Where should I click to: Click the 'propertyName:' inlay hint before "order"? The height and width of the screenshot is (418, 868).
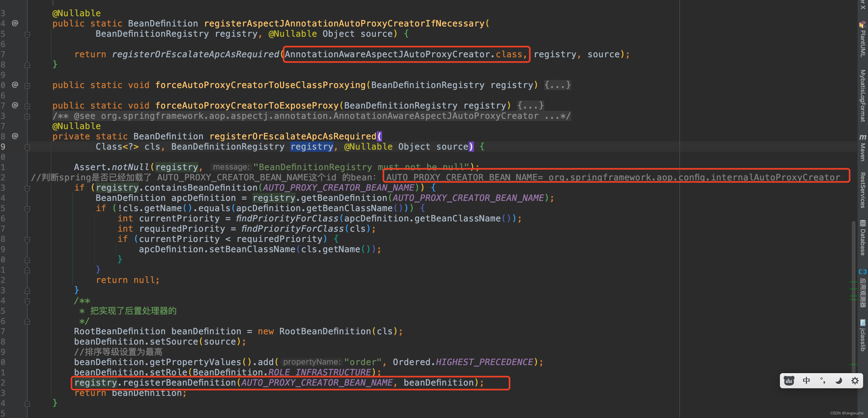click(312, 362)
